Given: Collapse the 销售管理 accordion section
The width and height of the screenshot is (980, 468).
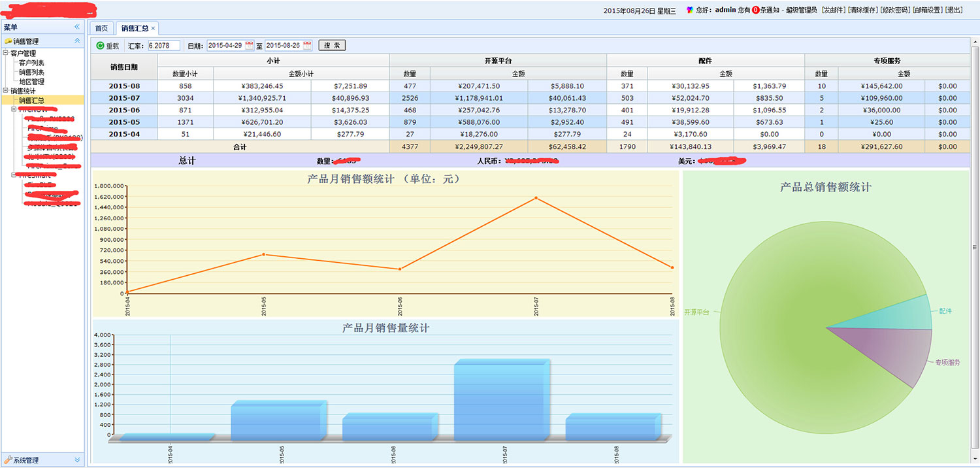Looking at the screenshot, I should (77, 41).
